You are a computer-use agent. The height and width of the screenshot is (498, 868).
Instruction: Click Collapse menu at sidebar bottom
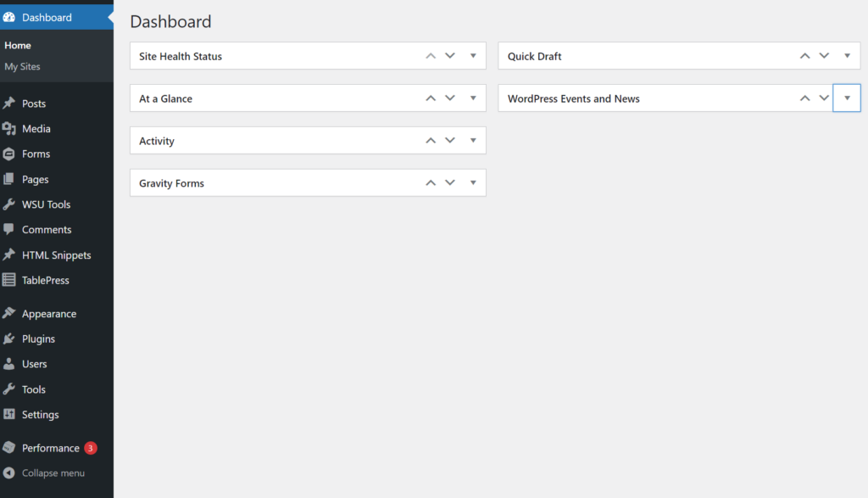53,473
